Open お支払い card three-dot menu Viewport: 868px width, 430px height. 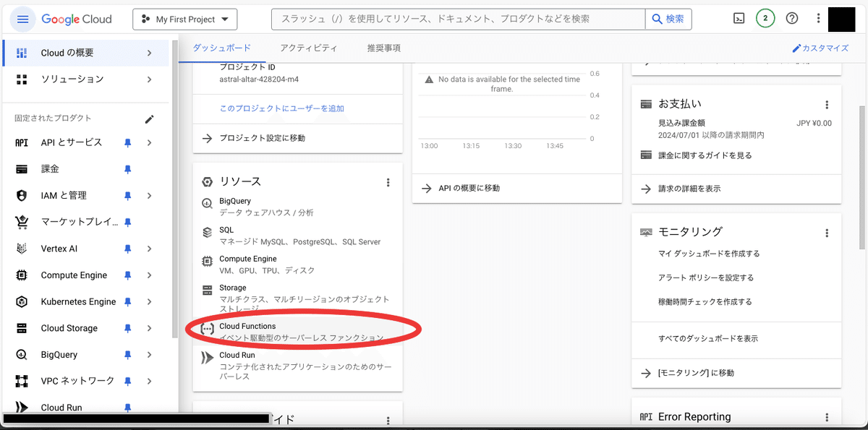[x=827, y=105]
